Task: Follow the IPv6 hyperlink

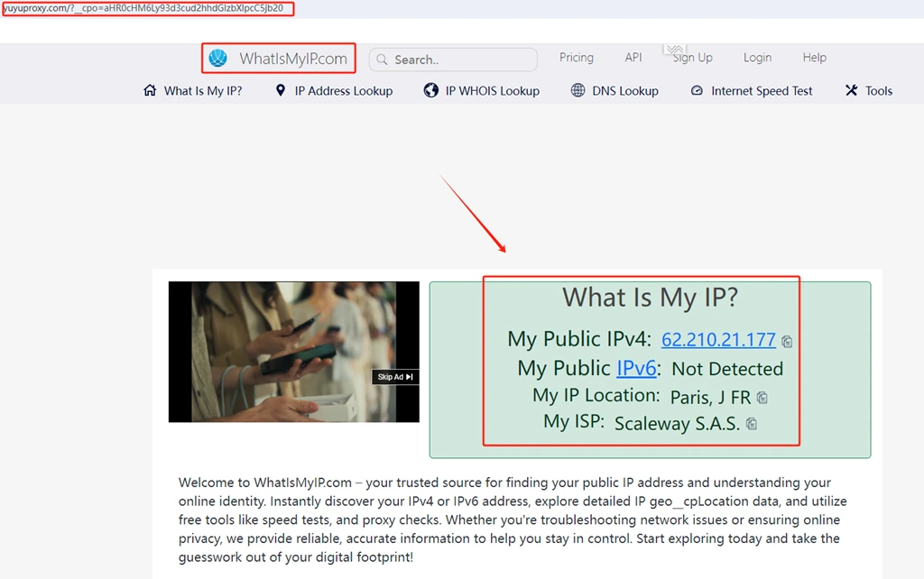Action: coord(636,369)
